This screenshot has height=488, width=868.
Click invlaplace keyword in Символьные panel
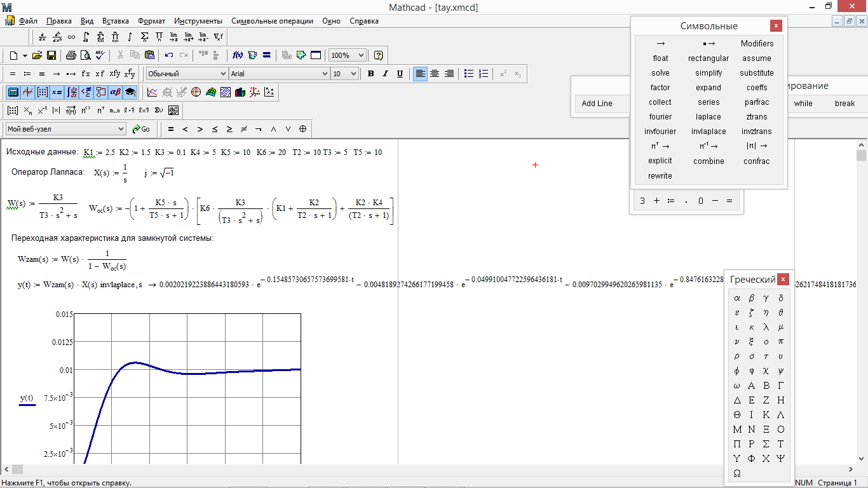(709, 132)
